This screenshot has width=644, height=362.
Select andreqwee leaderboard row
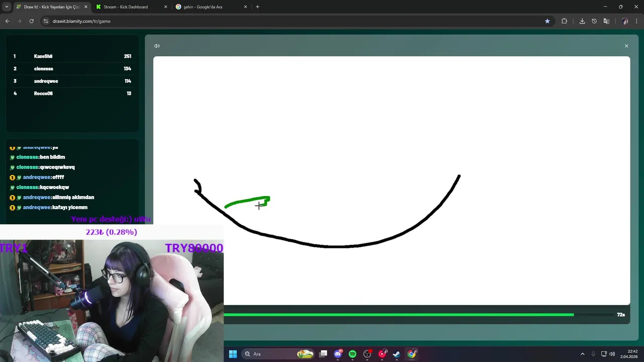pyautogui.click(x=72, y=81)
